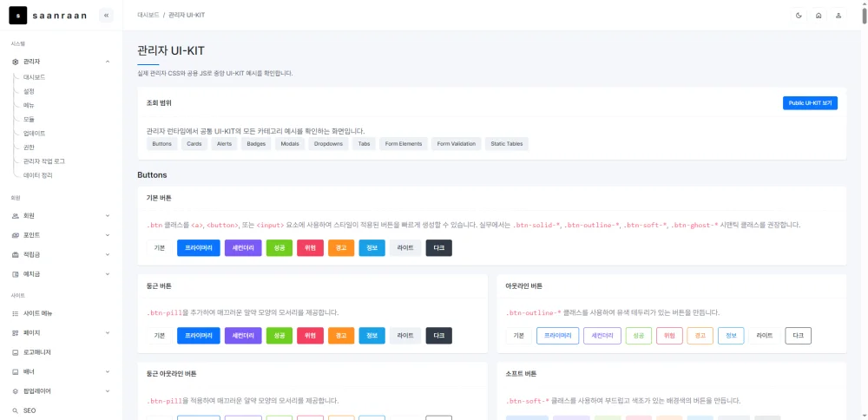This screenshot has height=420, width=868.
Task: Click the list icon beside 사이트 메뉴
Action: click(x=15, y=313)
